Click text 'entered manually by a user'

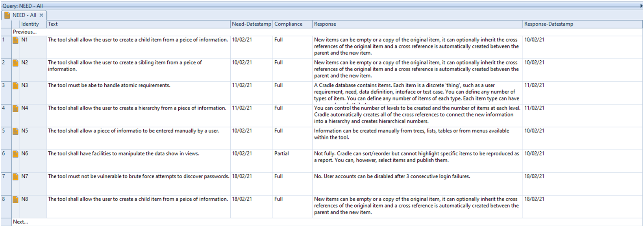coord(187,131)
